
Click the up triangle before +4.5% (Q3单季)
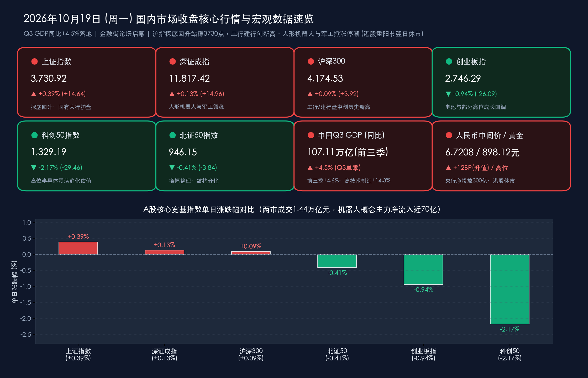click(310, 167)
